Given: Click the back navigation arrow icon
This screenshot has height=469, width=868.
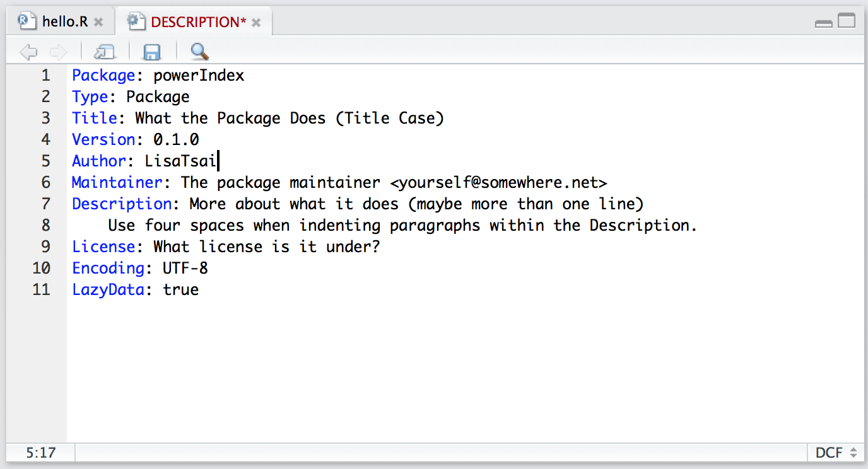Looking at the screenshot, I should click(x=29, y=52).
